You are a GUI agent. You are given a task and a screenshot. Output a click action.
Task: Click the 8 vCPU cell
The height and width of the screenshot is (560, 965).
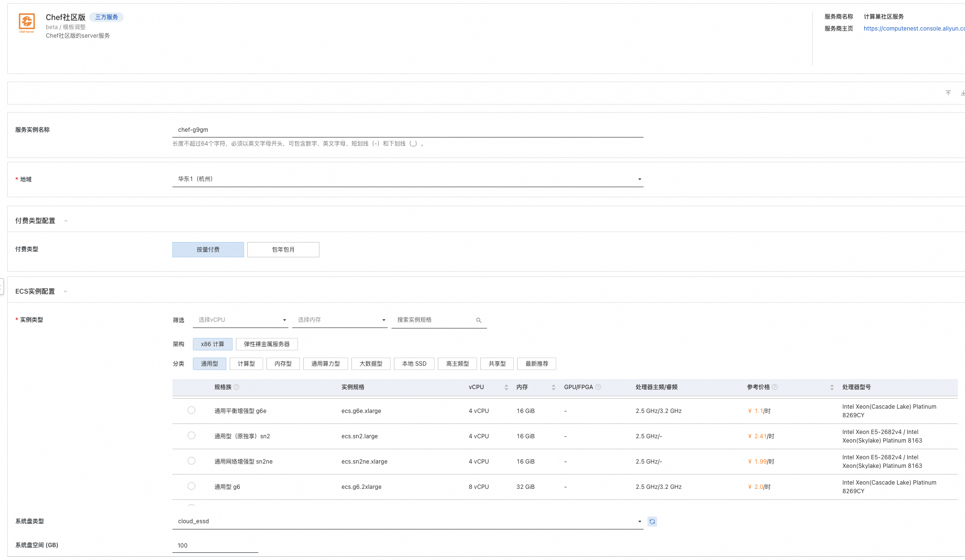[x=479, y=487]
